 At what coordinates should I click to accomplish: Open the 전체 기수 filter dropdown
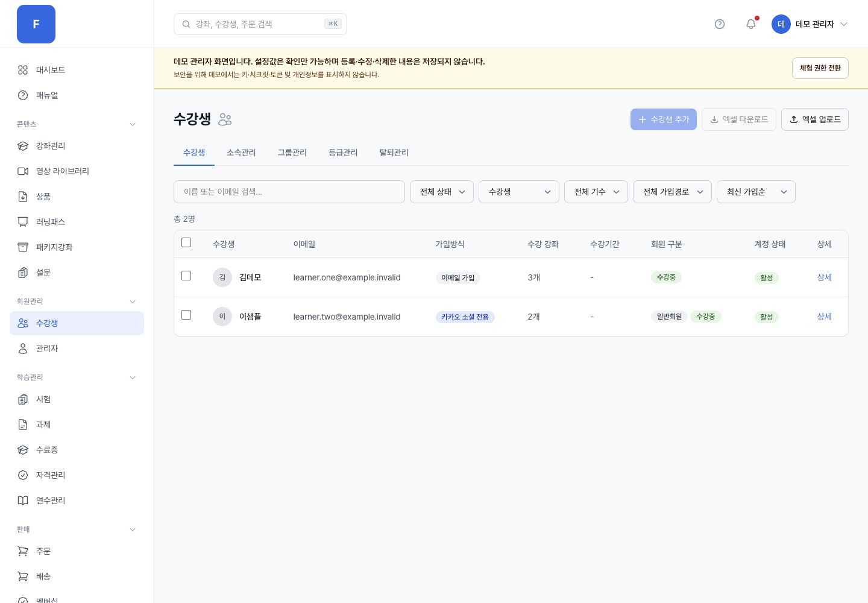[x=596, y=192]
